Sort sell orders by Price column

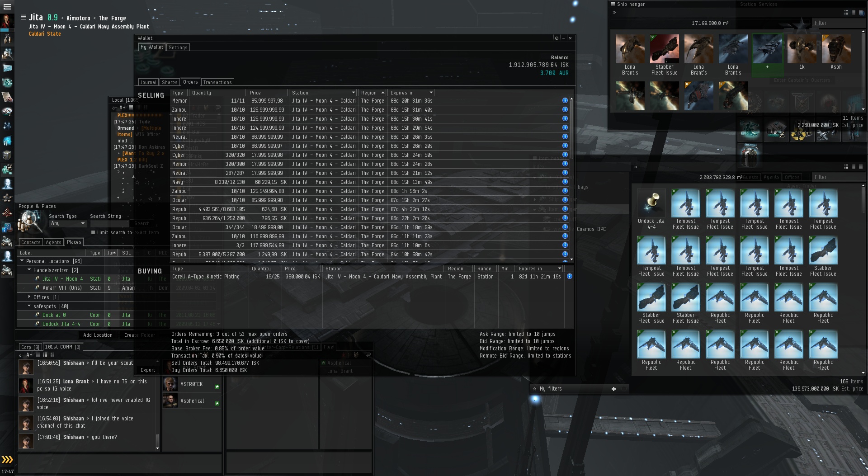coord(268,93)
